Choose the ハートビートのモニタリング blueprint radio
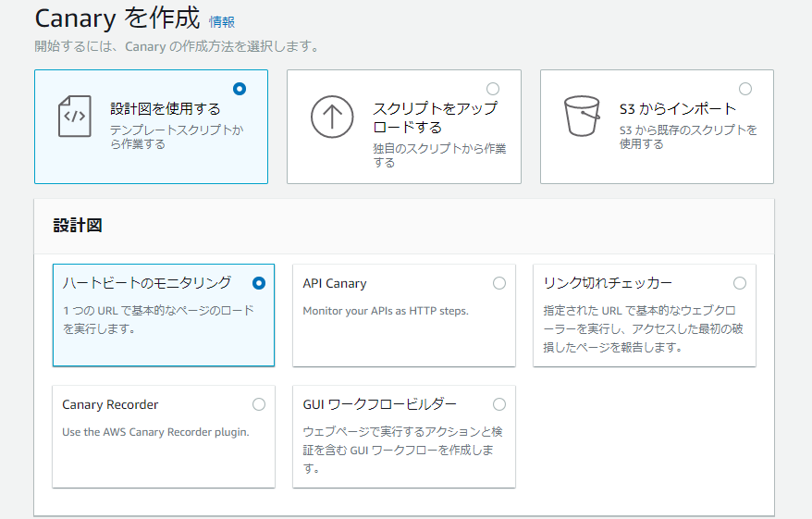 click(x=259, y=283)
